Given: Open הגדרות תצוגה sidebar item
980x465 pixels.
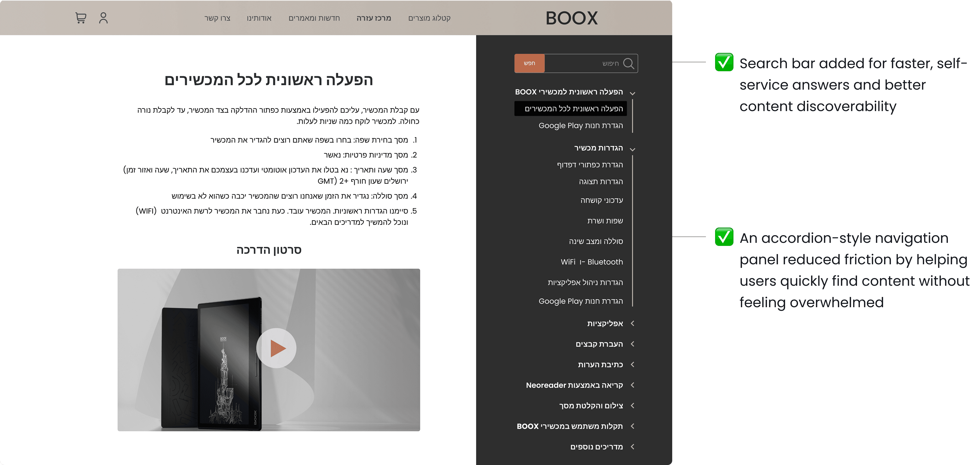Looking at the screenshot, I should (601, 182).
